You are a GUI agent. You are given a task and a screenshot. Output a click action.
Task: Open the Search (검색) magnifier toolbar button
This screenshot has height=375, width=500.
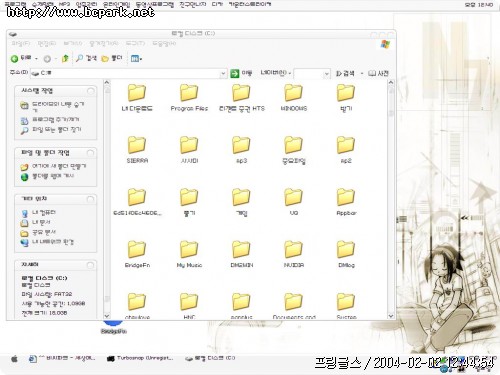pyautogui.click(x=86, y=58)
